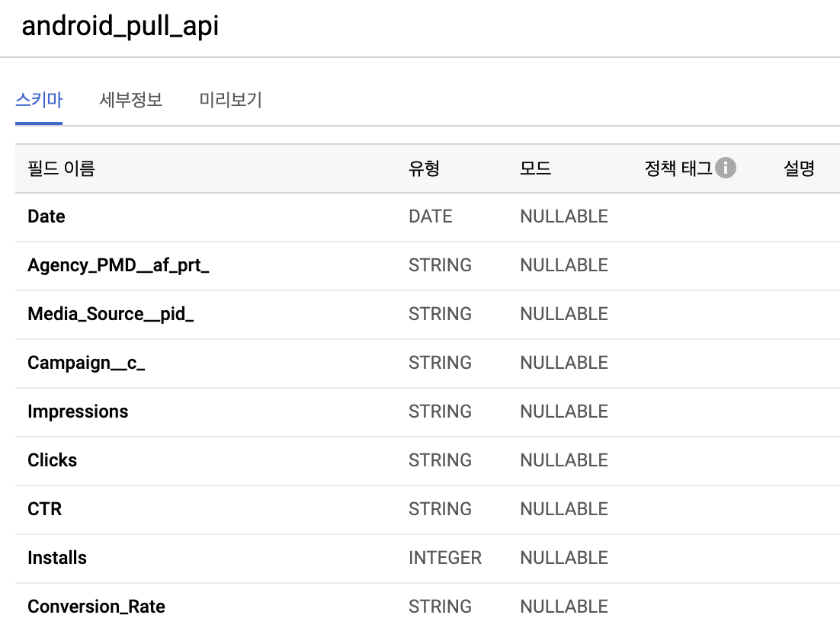Select the 스키마 tab

(x=38, y=100)
